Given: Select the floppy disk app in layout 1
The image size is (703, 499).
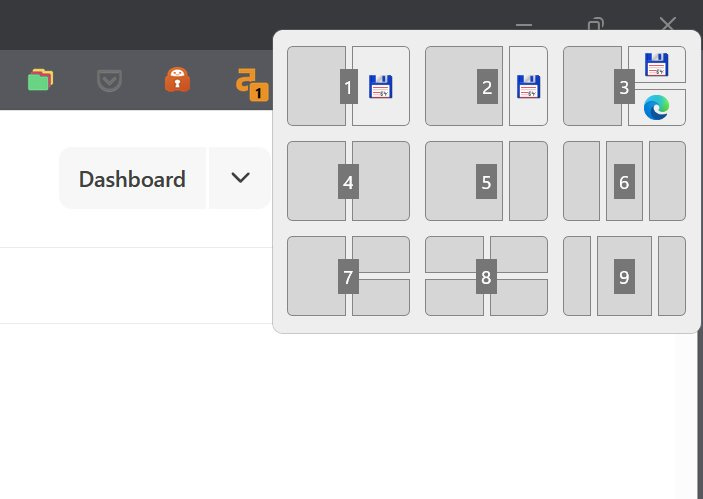Looking at the screenshot, I should pos(381,86).
